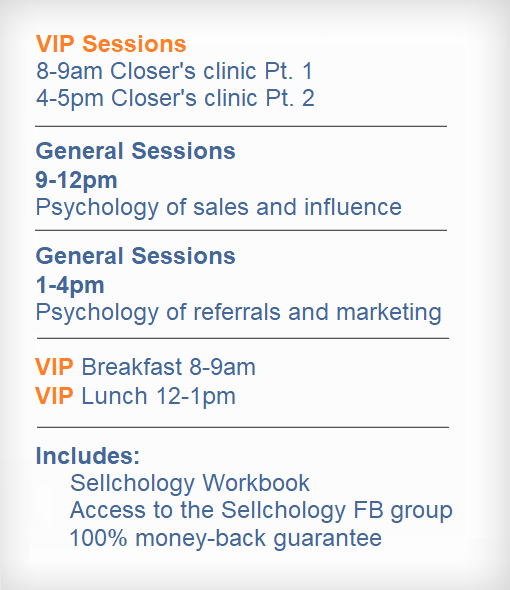Click Breakfast 8-9am text
The image size is (510, 590).
tap(169, 367)
